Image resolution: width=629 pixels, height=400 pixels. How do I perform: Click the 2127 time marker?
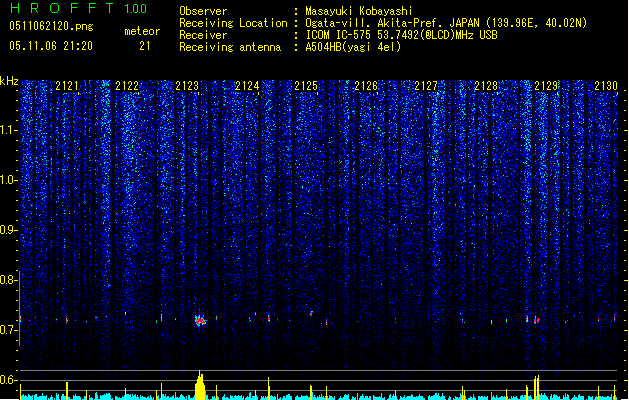tap(426, 86)
